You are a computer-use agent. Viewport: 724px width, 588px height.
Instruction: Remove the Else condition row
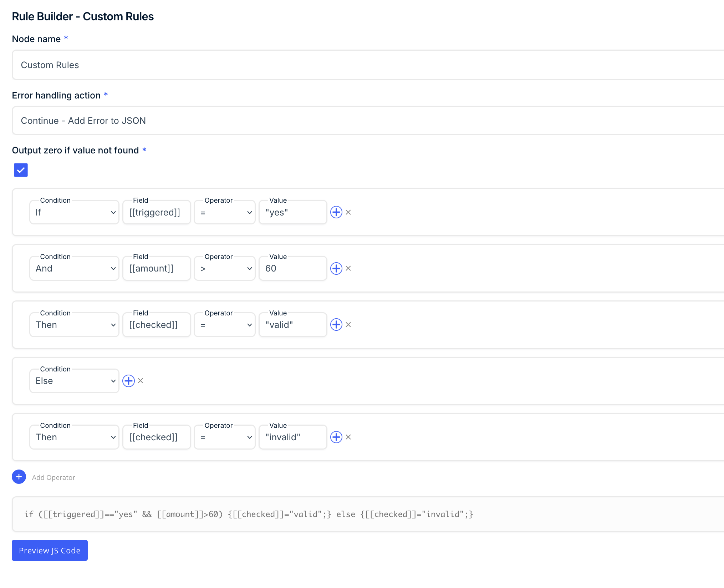141,381
